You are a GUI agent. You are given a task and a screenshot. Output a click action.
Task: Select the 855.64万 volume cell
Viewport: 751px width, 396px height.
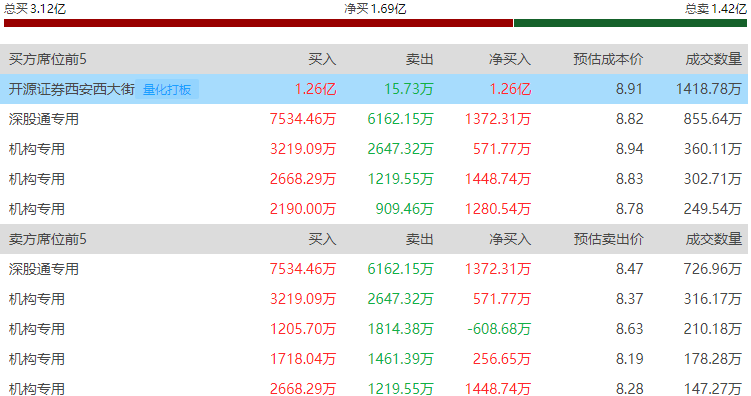tap(713, 119)
